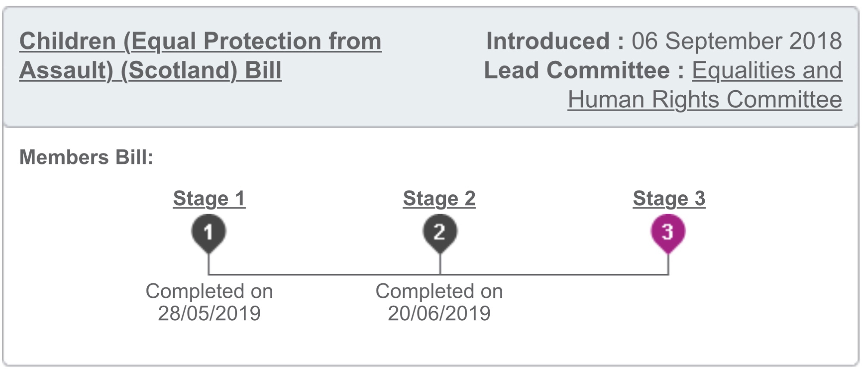
Task: Click the vertical stem below purple marker 3
Action: click(668, 263)
